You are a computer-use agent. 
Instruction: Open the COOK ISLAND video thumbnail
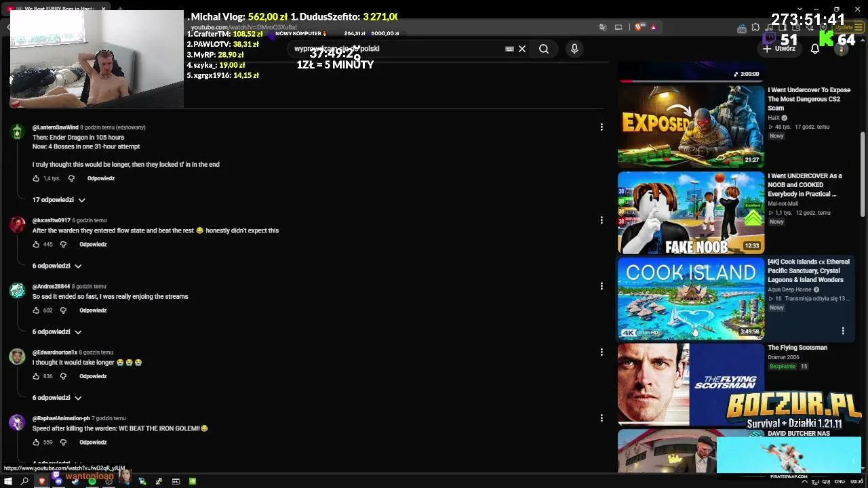pyautogui.click(x=691, y=298)
